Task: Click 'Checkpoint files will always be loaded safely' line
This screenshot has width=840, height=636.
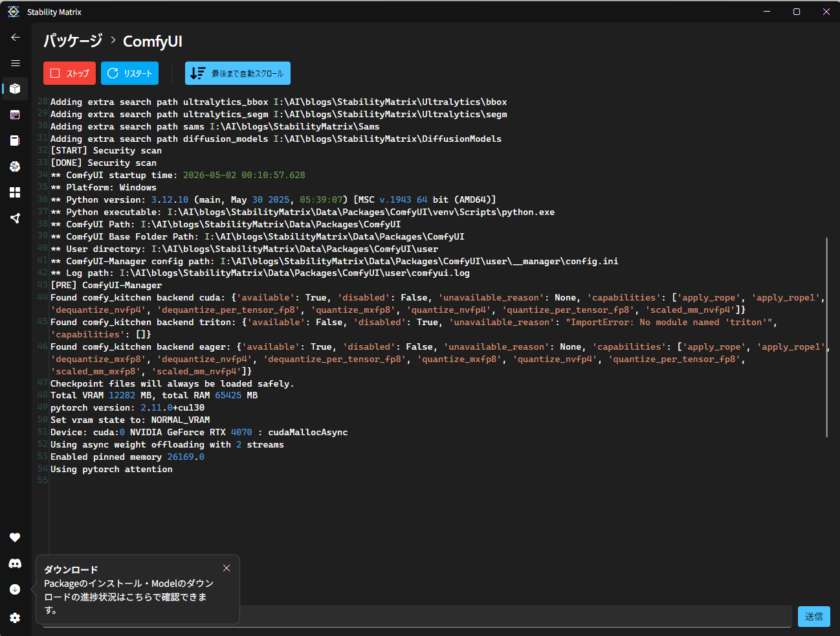Action: [x=172, y=383]
